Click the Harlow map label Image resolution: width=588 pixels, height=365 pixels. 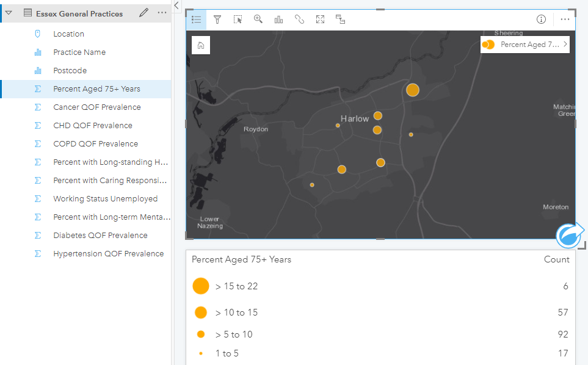[355, 119]
